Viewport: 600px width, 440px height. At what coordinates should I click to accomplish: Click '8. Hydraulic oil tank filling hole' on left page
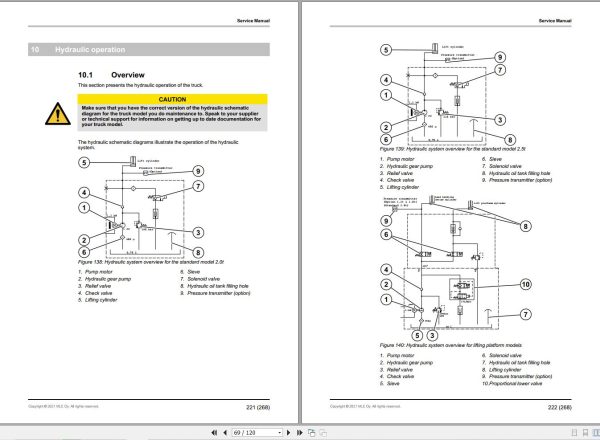(215, 286)
